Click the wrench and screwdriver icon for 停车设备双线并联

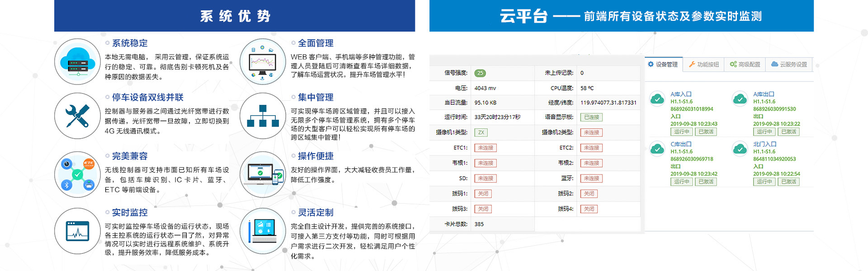coord(77,116)
